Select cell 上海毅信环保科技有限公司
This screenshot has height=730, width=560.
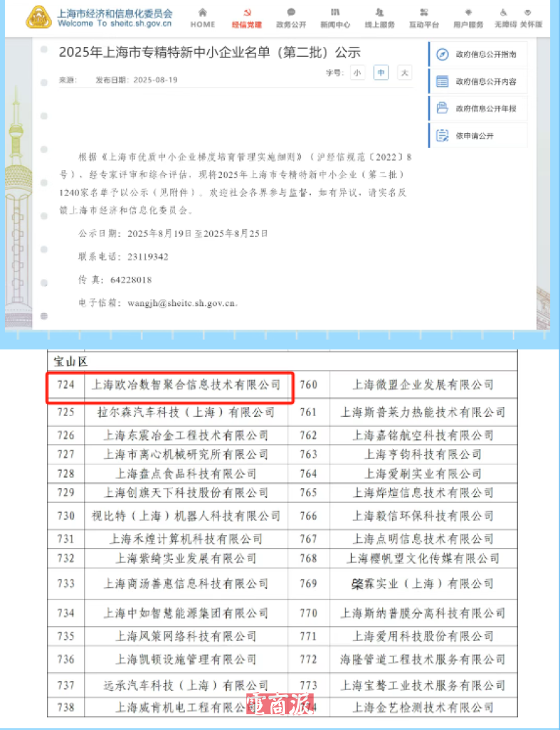click(423, 516)
